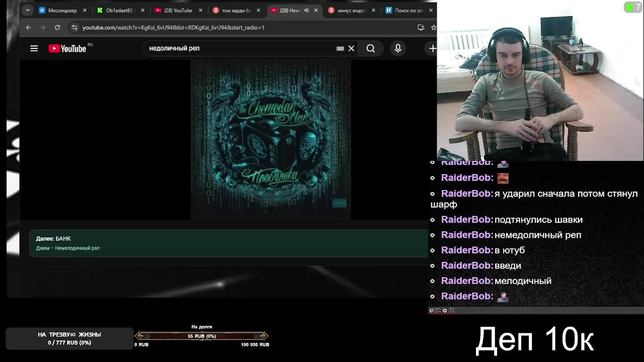Run the search with the magnifier button
Viewport: 644px width, 362px height.
371,48
